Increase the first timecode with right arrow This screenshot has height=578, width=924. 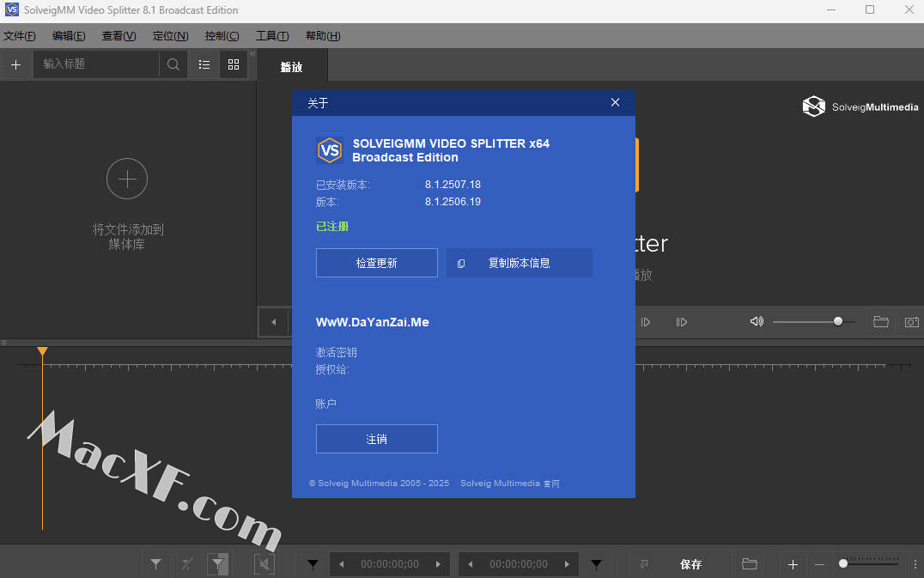pos(438,564)
